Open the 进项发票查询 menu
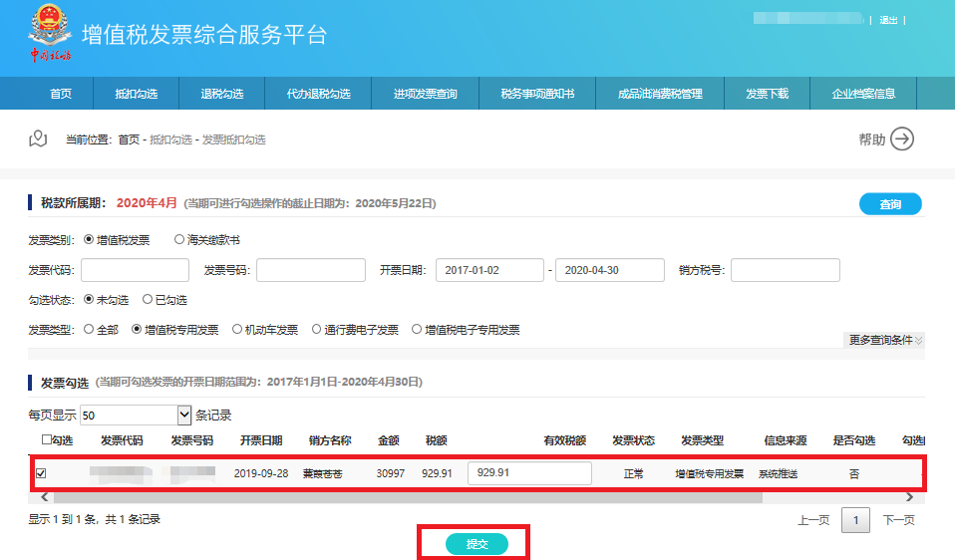 [x=425, y=94]
